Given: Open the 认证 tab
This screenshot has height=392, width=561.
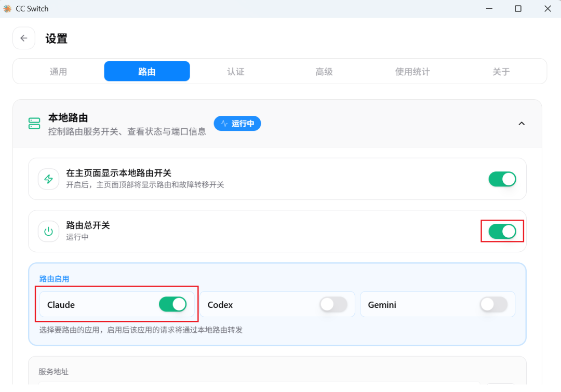Looking at the screenshot, I should pos(236,72).
